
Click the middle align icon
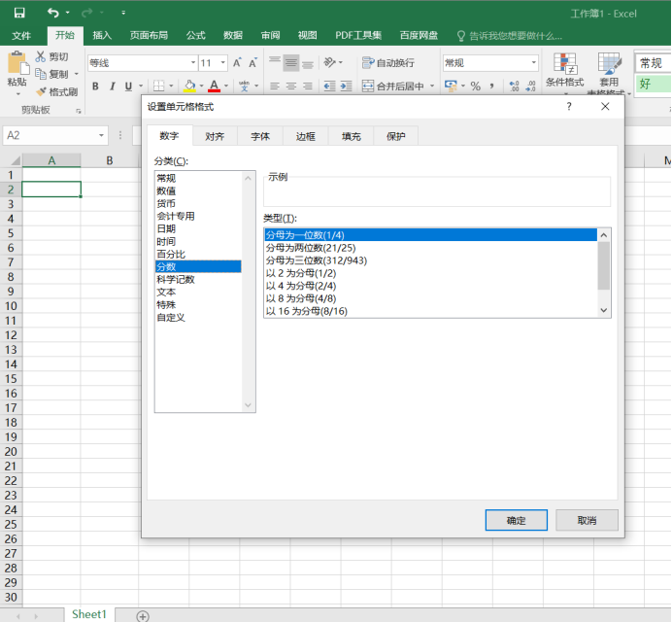pyautogui.click(x=291, y=63)
